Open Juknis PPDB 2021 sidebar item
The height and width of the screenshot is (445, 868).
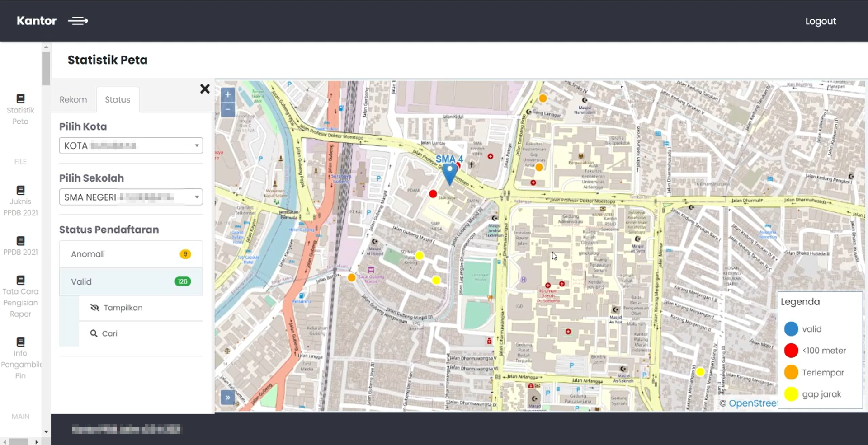[20, 201]
